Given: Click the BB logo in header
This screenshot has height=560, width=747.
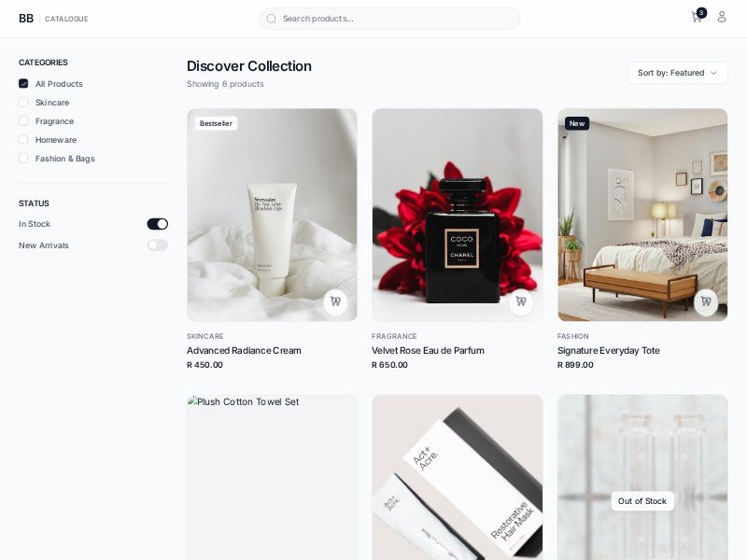Looking at the screenshot, I should pyautogui.click(x=26, y=19).
